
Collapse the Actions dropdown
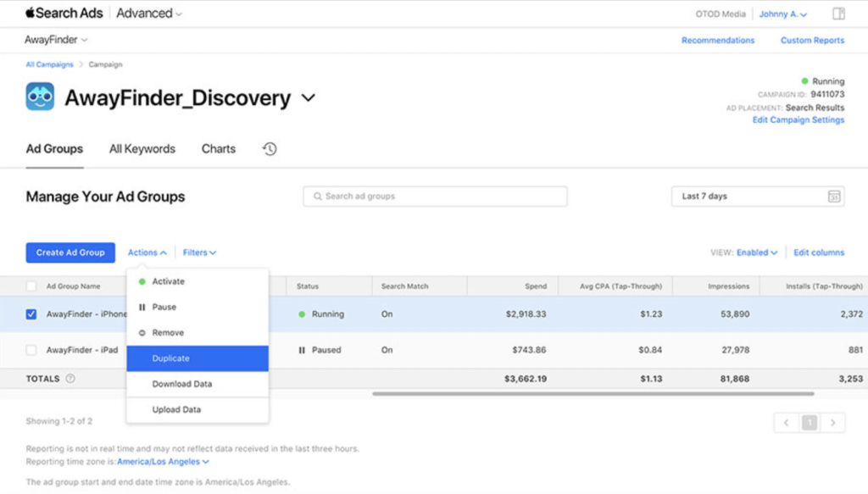pyautogui.click(x=147, y=253)
